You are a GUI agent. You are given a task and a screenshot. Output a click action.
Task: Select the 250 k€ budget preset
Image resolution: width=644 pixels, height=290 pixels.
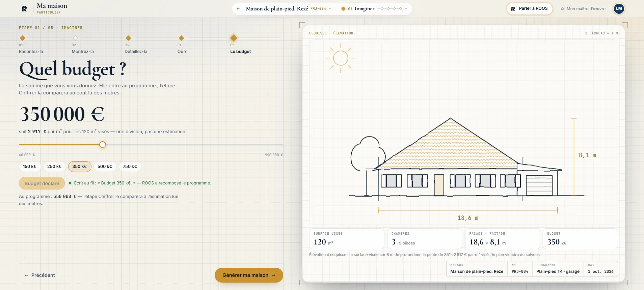(54, 167)
